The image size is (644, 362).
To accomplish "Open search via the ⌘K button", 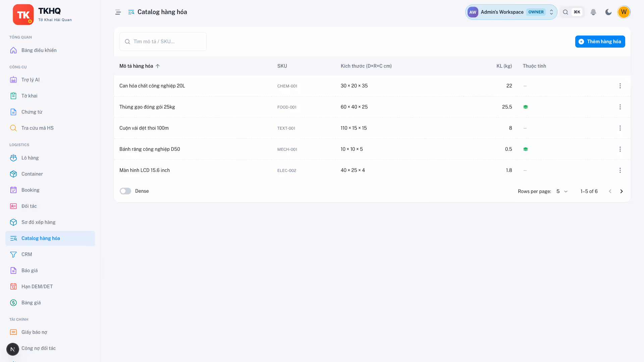I will coord(572,12).
